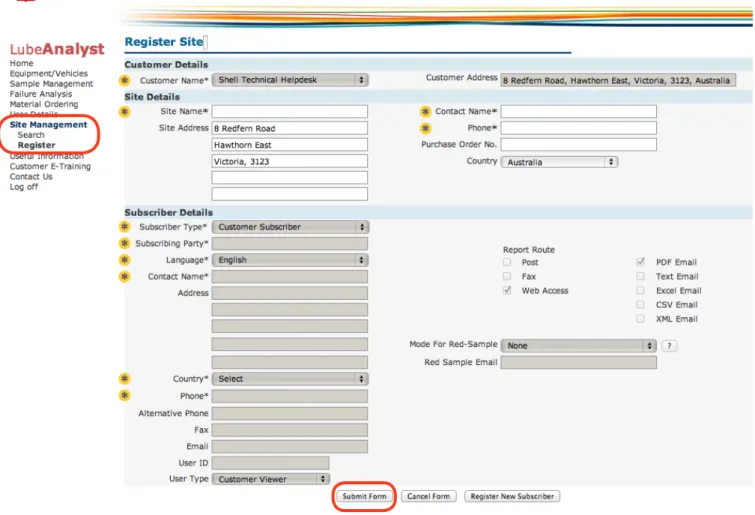The width and height of the screenshot is (755, 515).
Task: Open Material Ordering in the sidebar
Action: tap(44, 104)
